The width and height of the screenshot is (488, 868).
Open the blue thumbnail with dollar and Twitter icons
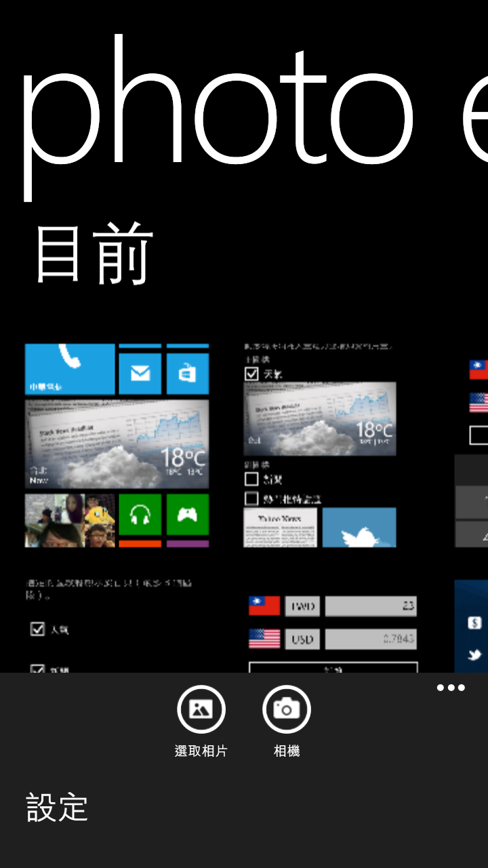(x=472, y=627)
